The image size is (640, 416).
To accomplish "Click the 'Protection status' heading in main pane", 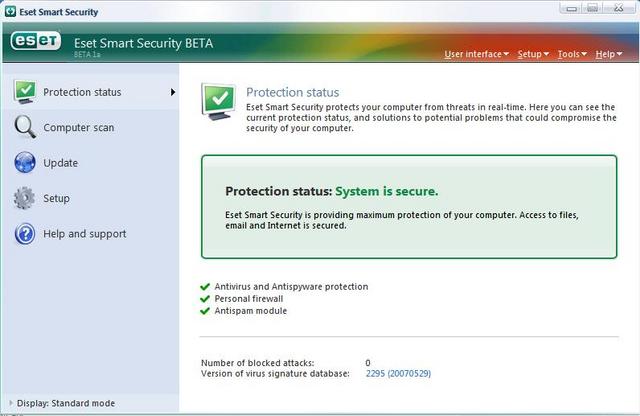I will click(292, 92).
